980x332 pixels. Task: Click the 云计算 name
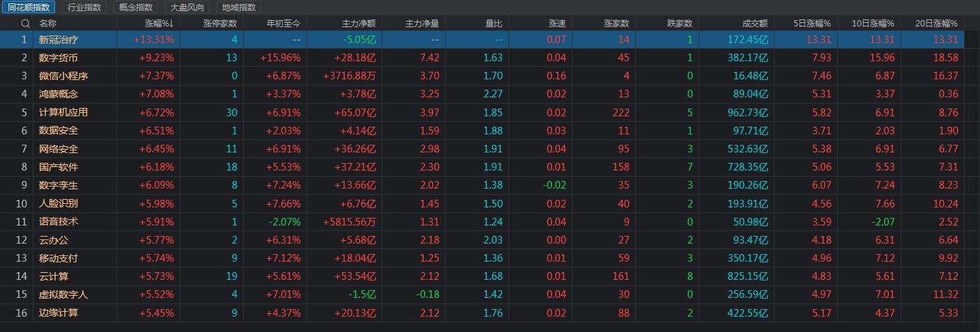54,276
